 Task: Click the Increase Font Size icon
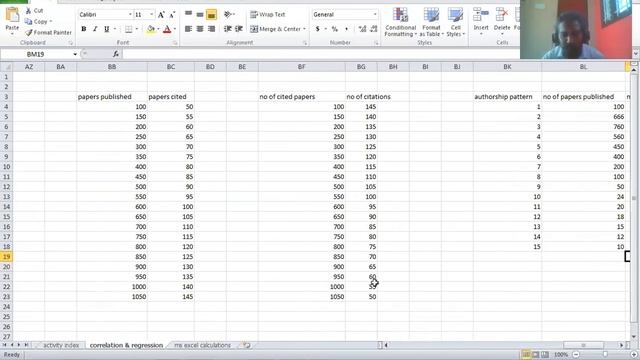(161, 15)
